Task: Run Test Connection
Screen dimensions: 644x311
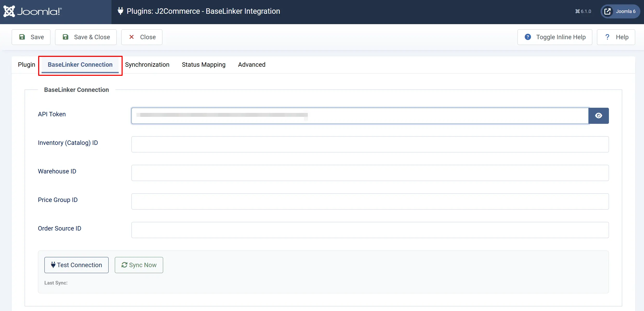Action: 76,265
